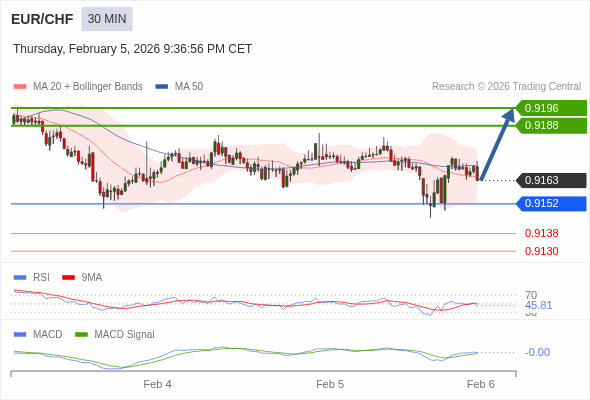Viewport: 590px width, 400px height.
Task: Click the RSI value 45.81
Action: [538, 305]
